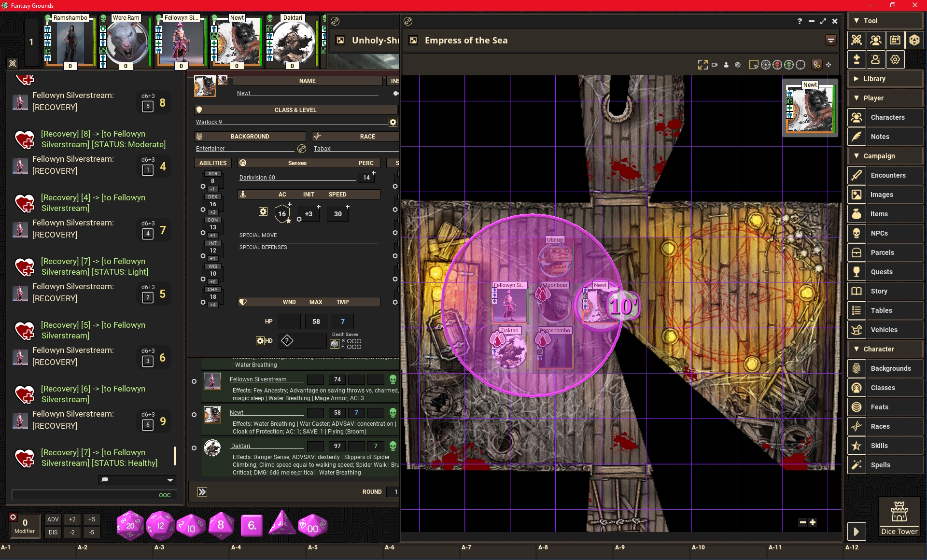Click the map pan arrows icon

click(829, 65)
